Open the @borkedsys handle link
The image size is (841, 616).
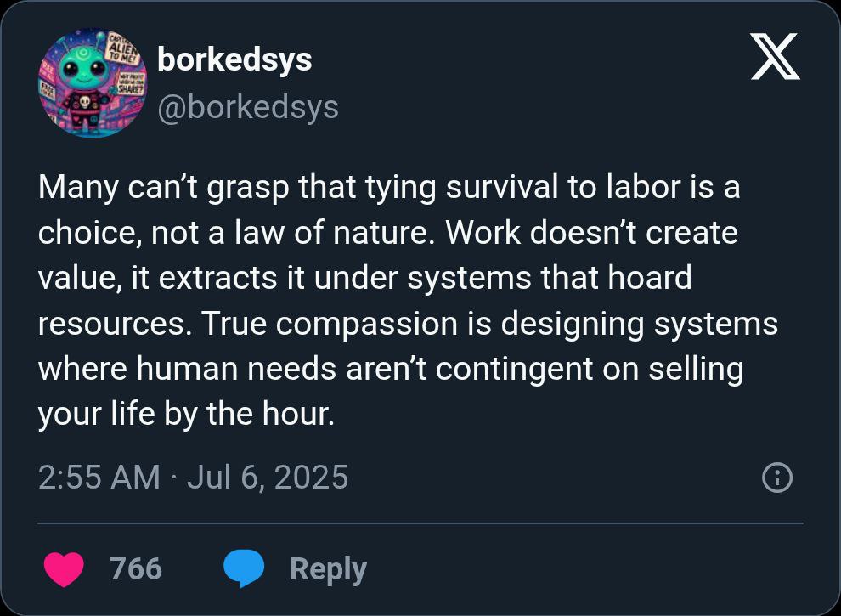[248, 107]
